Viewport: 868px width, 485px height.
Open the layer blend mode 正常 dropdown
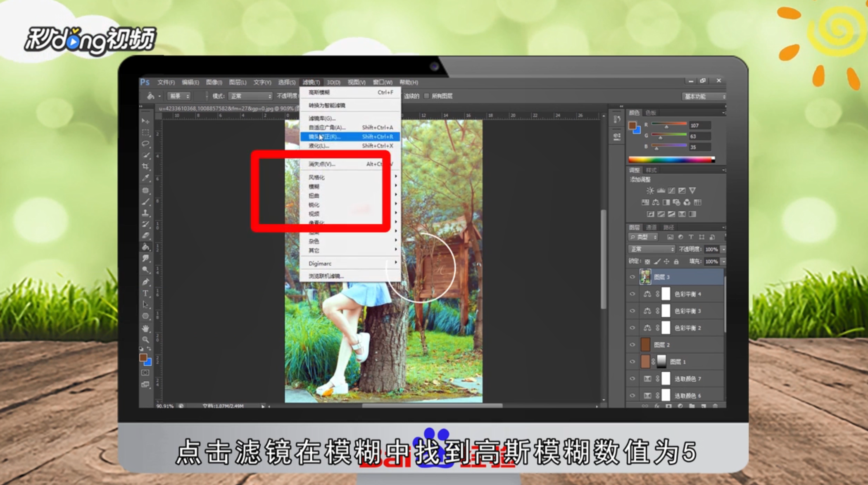[x=652, y=249]
